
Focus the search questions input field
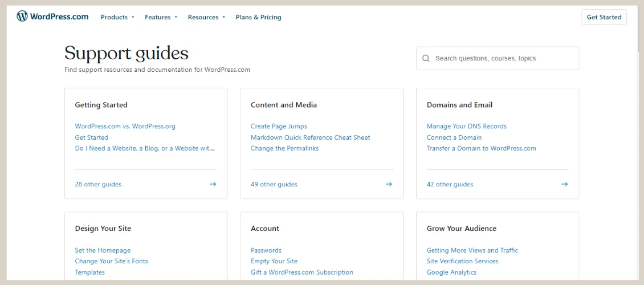(498, 58)
